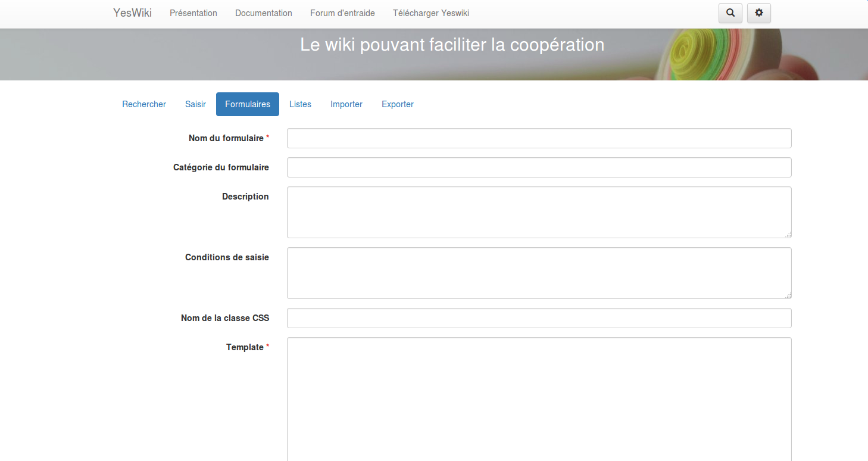Click the Conditions de saisie textarea
Image resolution: width=868 pixels, height=461 pixels.
[539, 273]
